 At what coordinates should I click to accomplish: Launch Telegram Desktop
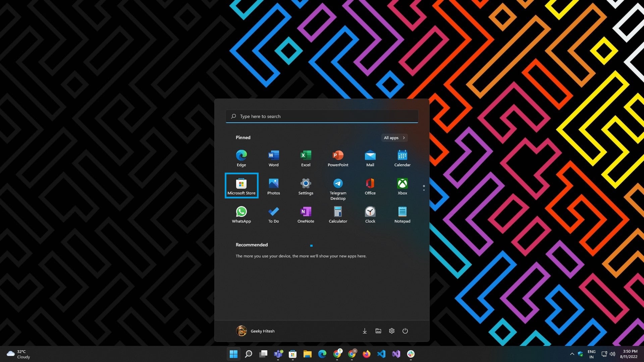tap(338, 189)
